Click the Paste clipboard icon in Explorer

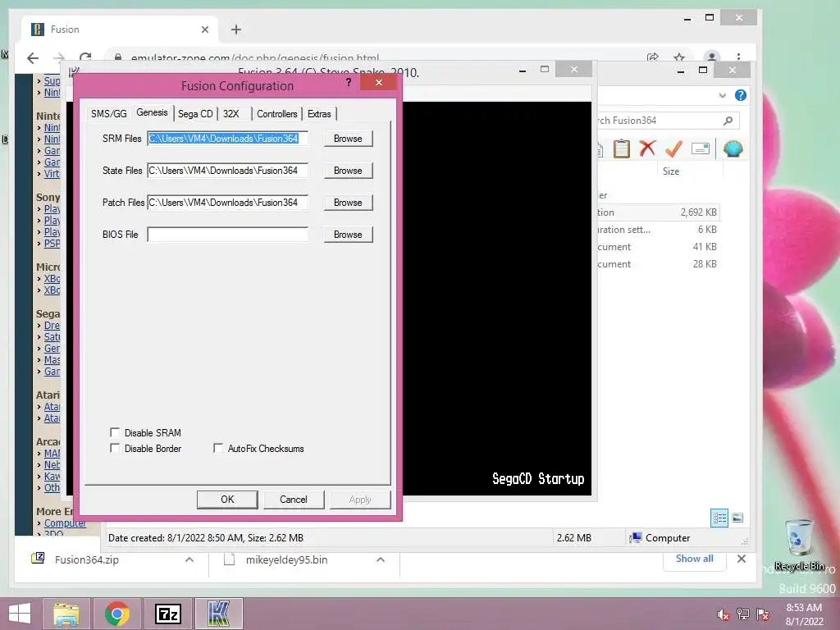[622, 148]
